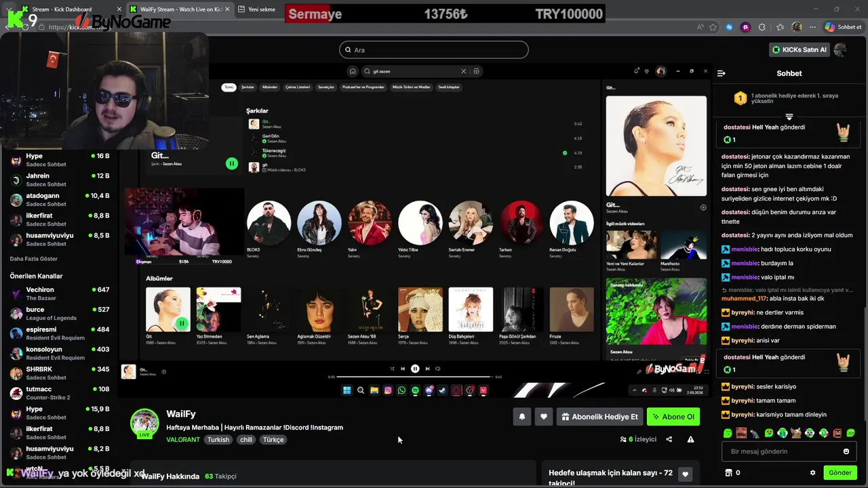Report the stream via warning triangle icon
Screen dimensions: 868x488
click(x=690, y=439)
